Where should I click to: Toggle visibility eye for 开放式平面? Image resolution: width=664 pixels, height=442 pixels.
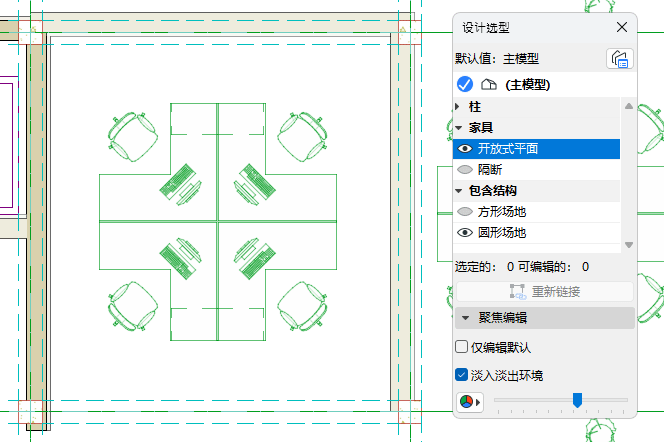[465, 149]
